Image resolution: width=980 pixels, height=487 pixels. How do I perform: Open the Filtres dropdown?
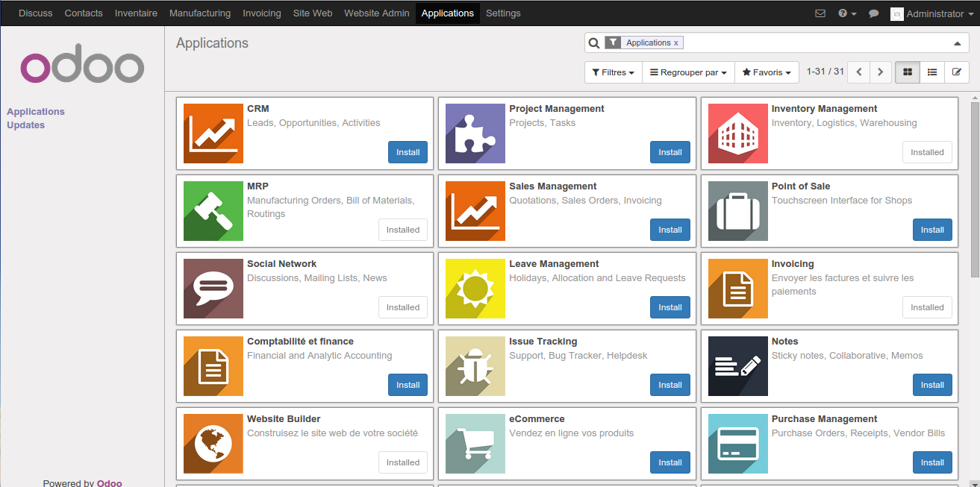pos(613,72)
